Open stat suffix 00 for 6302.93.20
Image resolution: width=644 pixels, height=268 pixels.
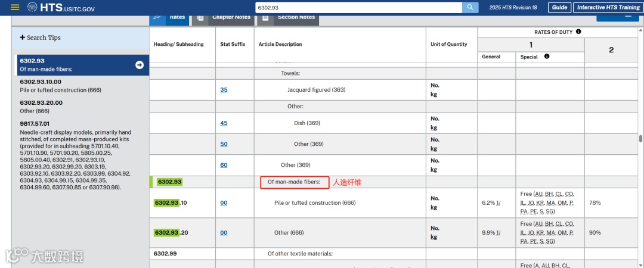pyautogui.click(x=224, y=233)
